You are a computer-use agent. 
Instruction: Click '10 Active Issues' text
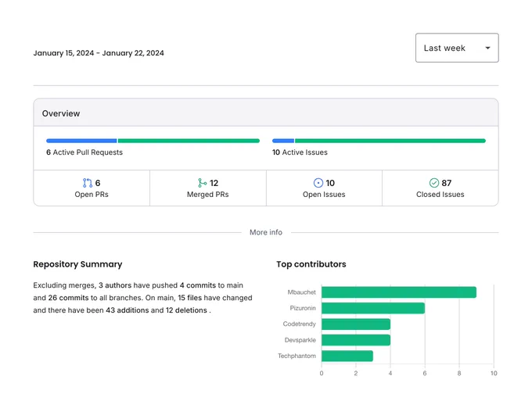300,152
